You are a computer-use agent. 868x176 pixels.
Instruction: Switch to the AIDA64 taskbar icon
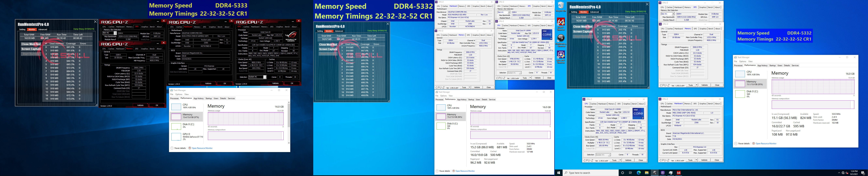679,173
